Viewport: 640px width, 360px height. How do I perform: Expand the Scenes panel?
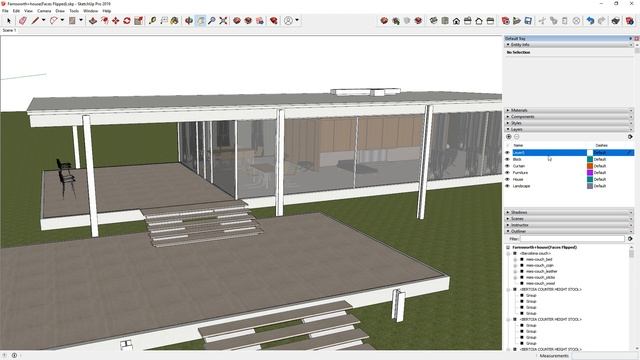coord(569,219)
